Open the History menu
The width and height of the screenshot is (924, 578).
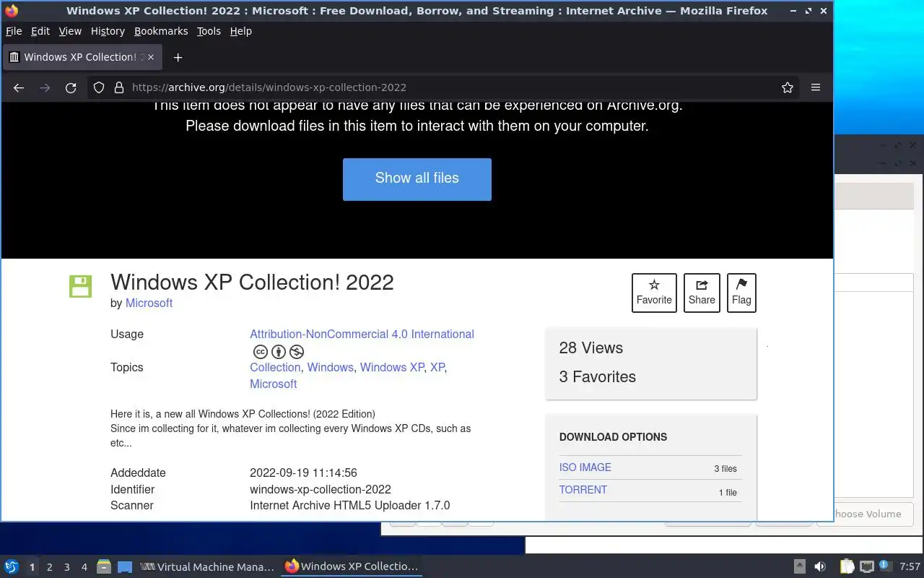click(108, 31)
